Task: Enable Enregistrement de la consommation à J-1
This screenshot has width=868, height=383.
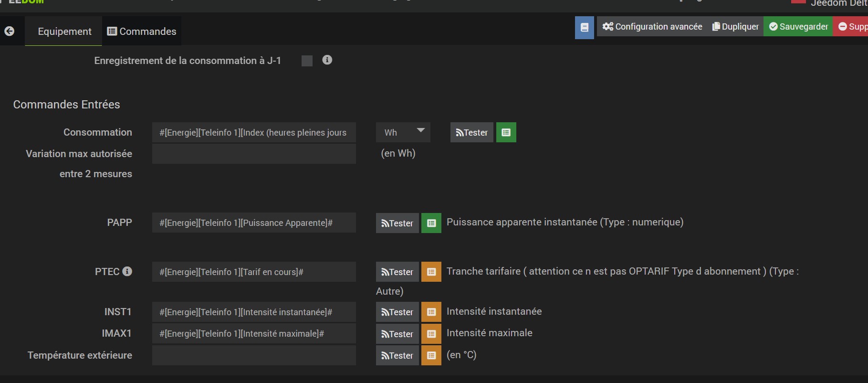Action: click(307, 61)
